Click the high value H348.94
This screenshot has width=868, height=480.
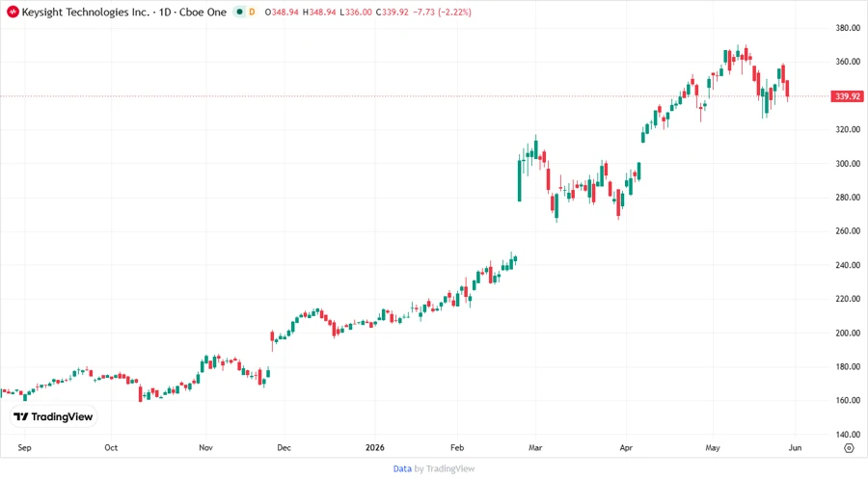point(319,12)
